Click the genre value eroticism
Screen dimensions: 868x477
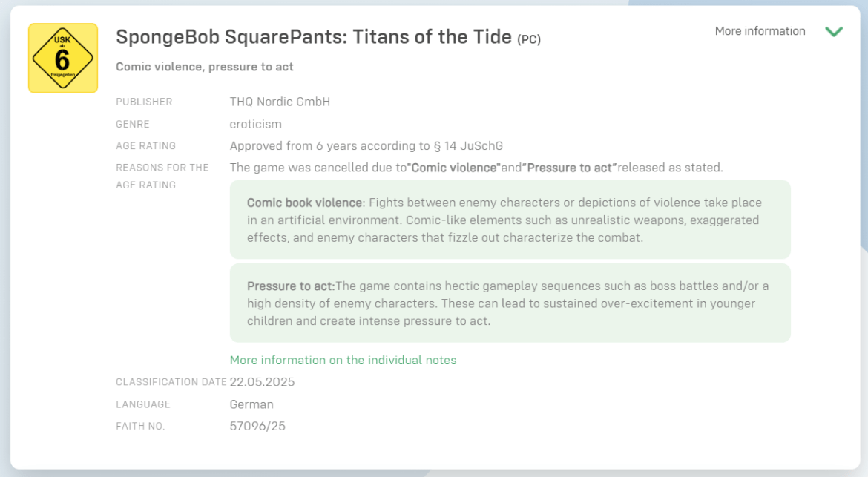(x=255, y=124)
